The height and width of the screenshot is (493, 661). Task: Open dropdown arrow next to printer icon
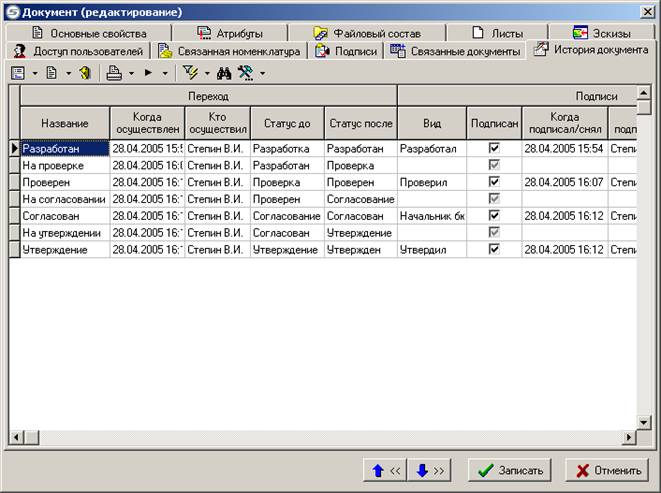click(131, 73)
